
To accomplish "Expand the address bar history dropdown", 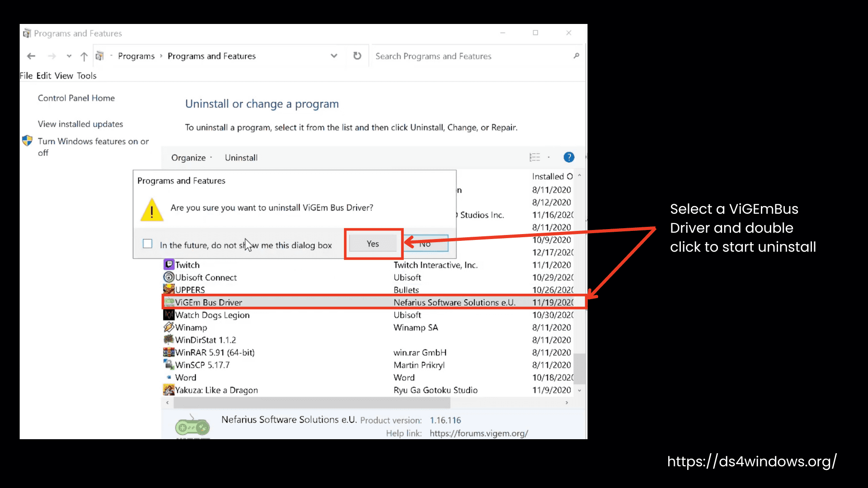I will click(334, 56).
